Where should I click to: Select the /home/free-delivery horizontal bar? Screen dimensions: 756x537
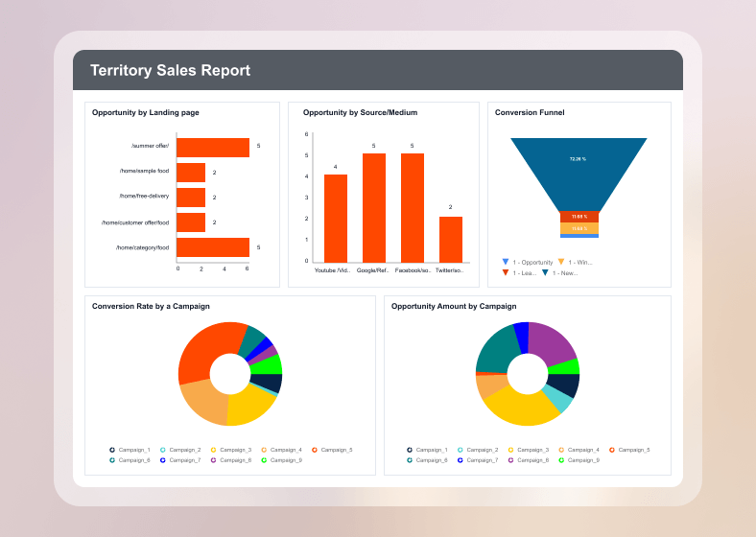coord(191,198)
